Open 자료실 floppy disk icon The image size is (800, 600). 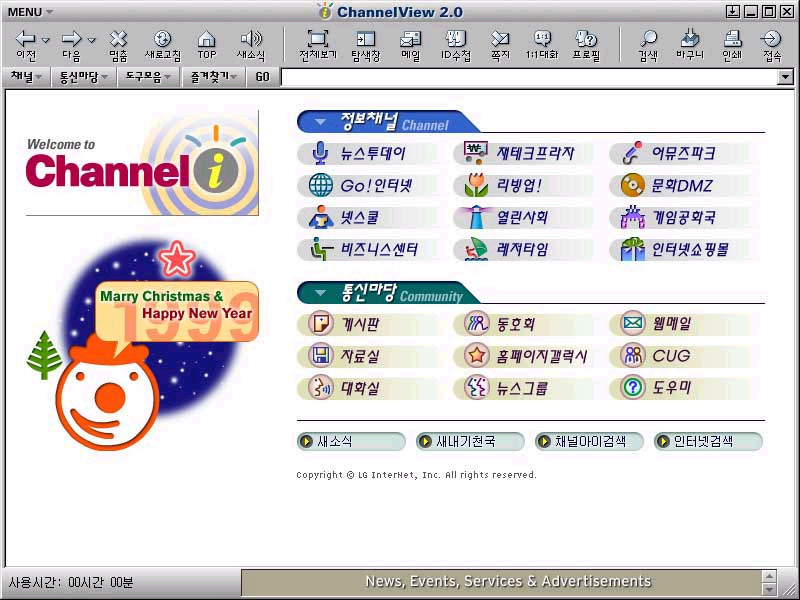pos(320,355)
